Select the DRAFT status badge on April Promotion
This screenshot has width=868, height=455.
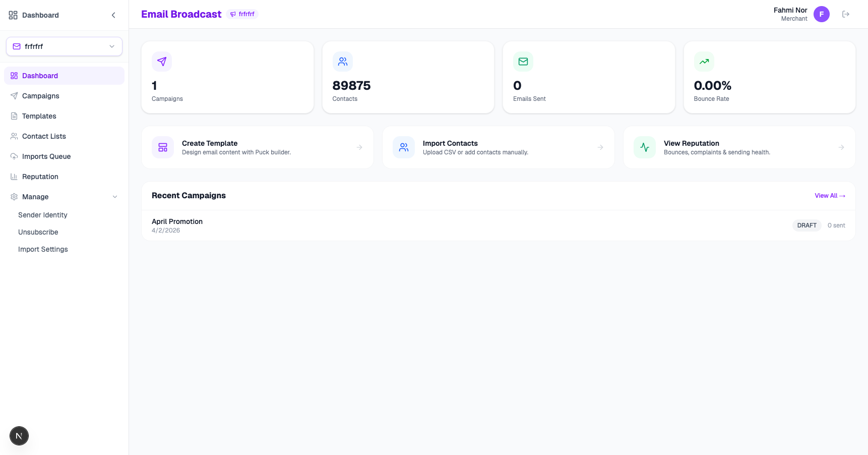coord(807,225)
